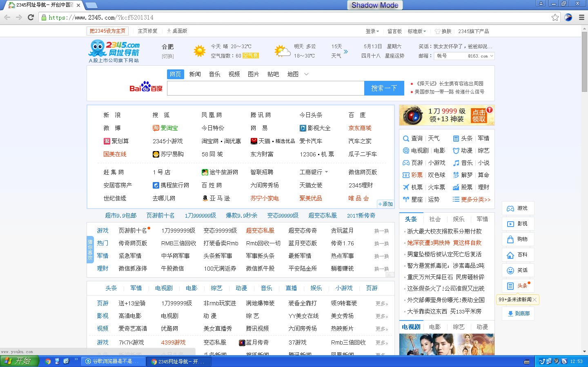Open the 新浪 link
The height and width of the screenshot is (367, 588).
(112, 115)
